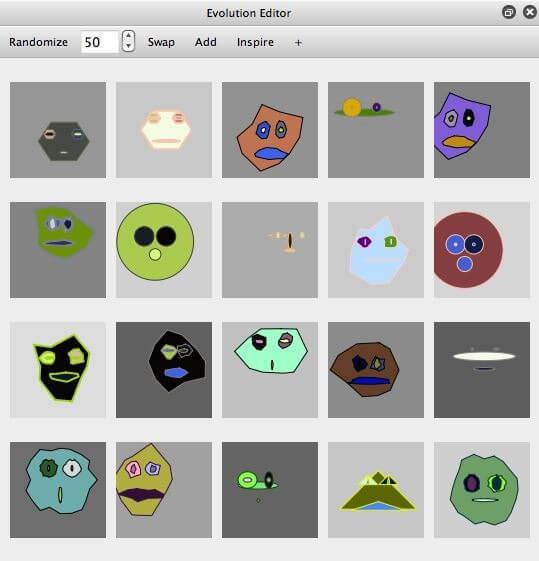Click the mutation value field showing 50
539x561 pixels.
pyautogui.click(x=99, y=42)
